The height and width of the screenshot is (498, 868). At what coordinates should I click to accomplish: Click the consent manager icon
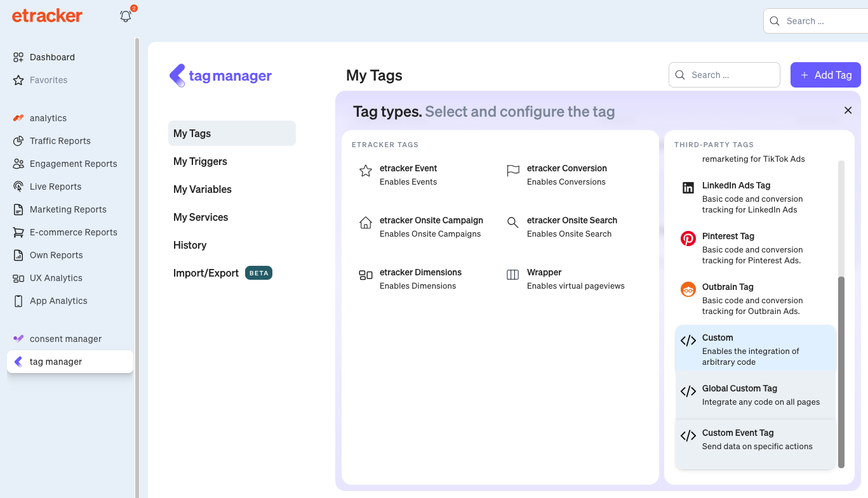[18, 339]
